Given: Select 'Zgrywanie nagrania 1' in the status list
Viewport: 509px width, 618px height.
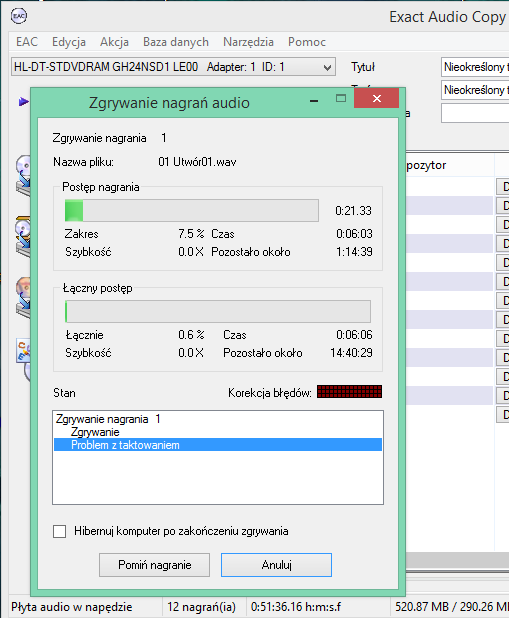Looking at the screenshot, I should click(x=218, y=419).
